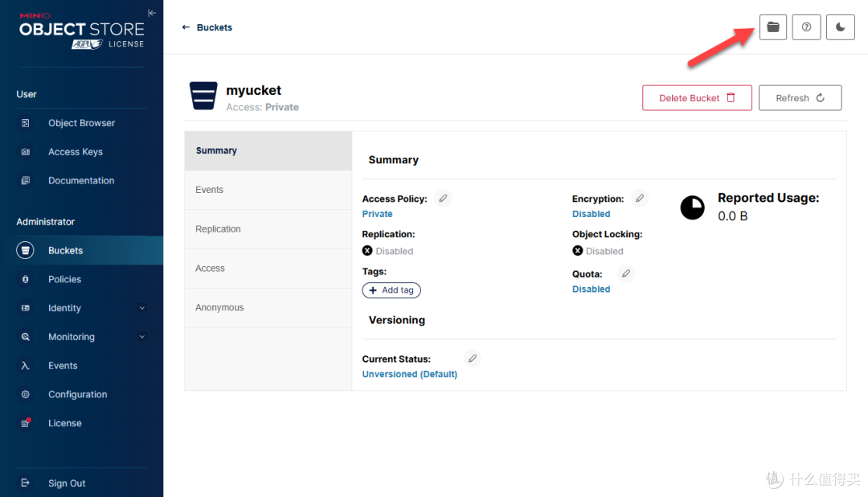Switch to the Access tab
868x497 pixels.
[268, 269]
